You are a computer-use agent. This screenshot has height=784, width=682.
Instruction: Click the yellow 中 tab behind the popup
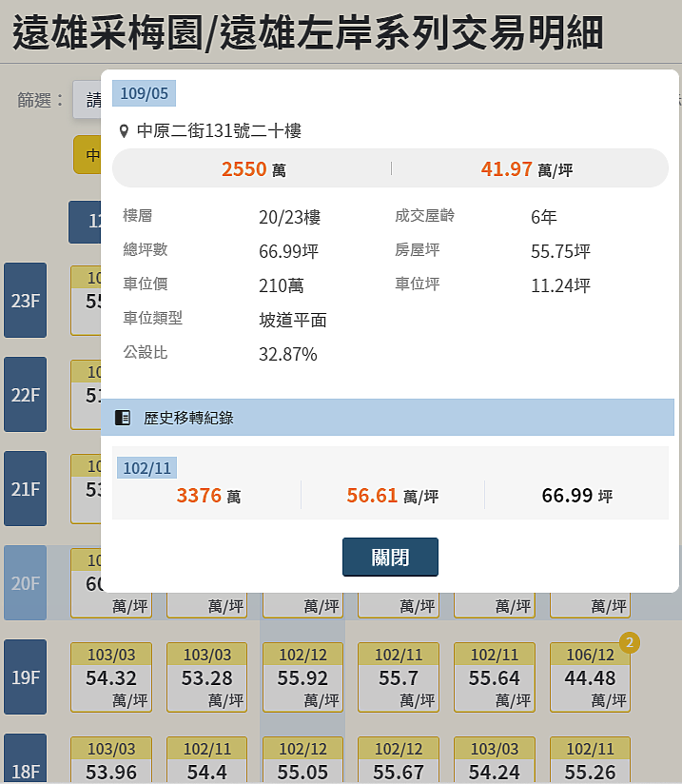[x=88, y=154]
